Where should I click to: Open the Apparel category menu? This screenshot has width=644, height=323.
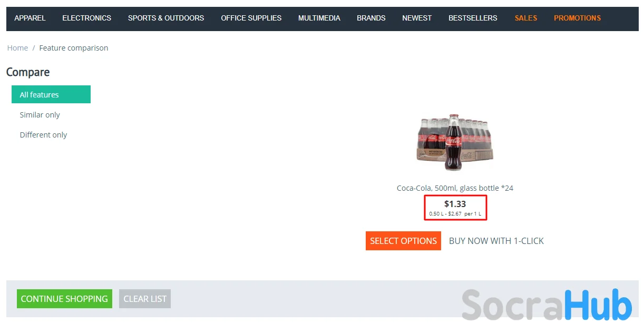(30, 18)
